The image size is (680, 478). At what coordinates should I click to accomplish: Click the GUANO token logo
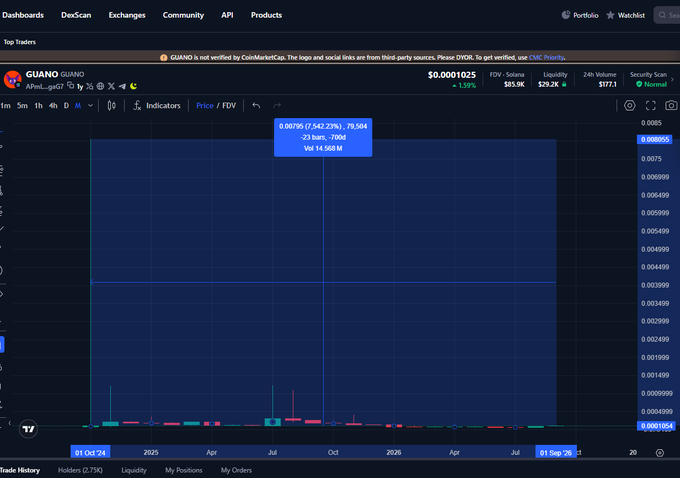coord(13,79)
